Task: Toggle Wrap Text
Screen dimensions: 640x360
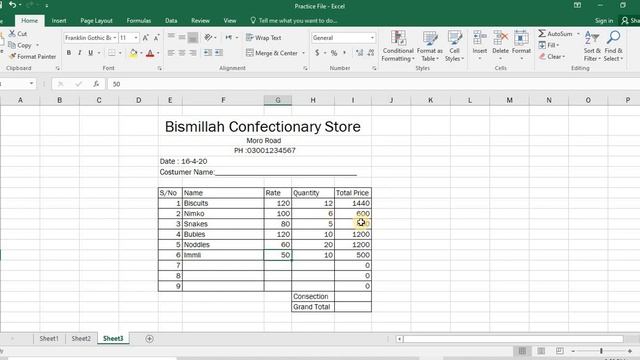Action: (x=263, y=38)
